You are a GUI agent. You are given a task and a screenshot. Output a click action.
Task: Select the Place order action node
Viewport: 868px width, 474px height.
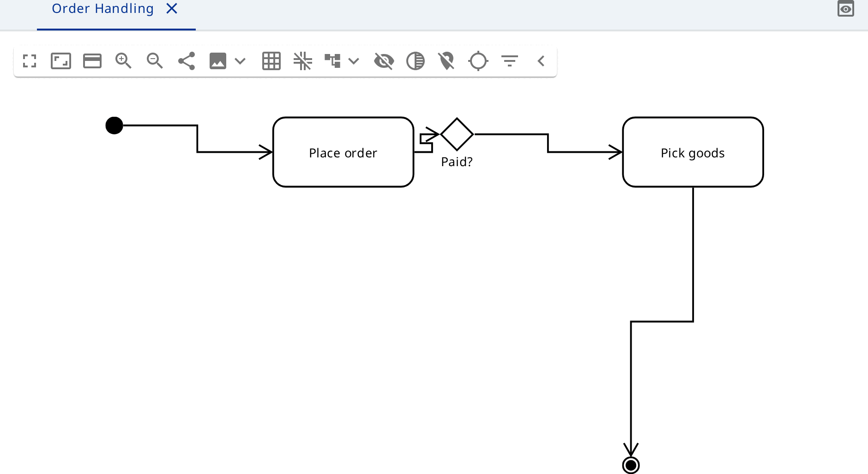click(344, 152)
